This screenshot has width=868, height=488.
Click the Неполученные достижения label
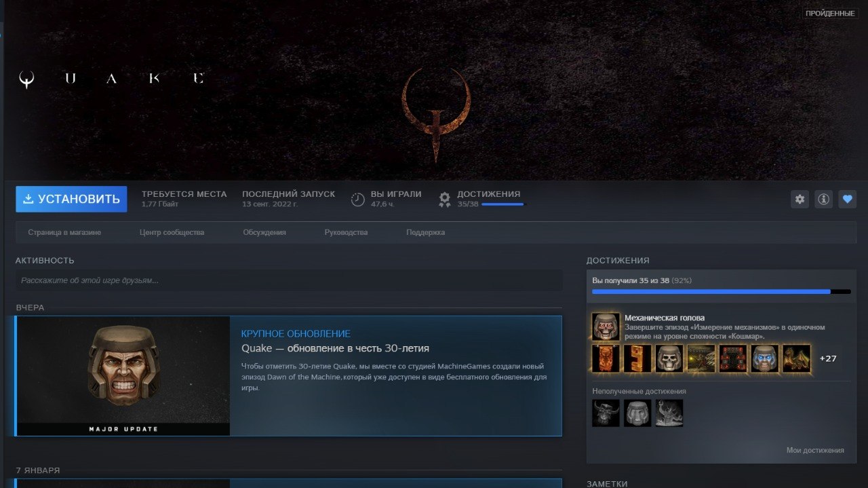coord(639,391)
